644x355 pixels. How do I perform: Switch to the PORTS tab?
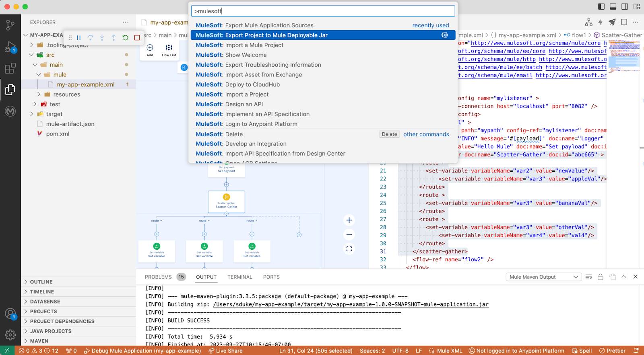(x=271, y=277)
